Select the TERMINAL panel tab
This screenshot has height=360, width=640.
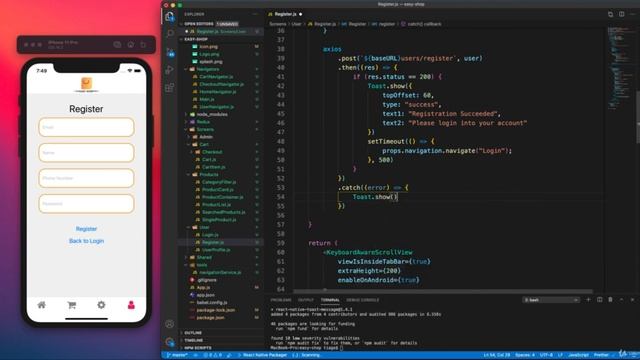tap(330, 300)
